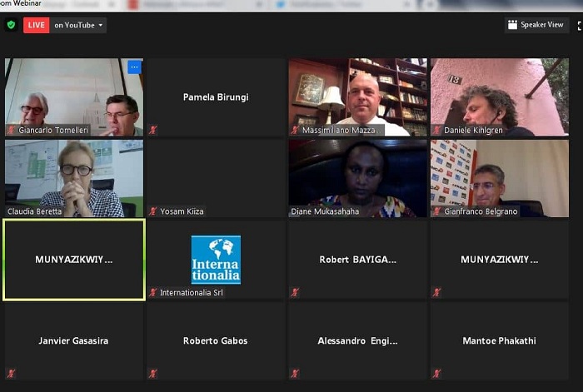Enter full screen using top-right corner icon
This screenshot has height=392, width=583.
579,26
